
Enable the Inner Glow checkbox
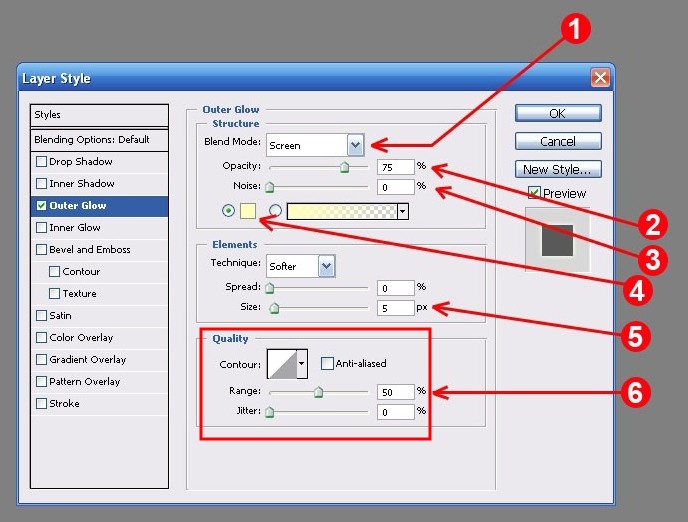41,227
